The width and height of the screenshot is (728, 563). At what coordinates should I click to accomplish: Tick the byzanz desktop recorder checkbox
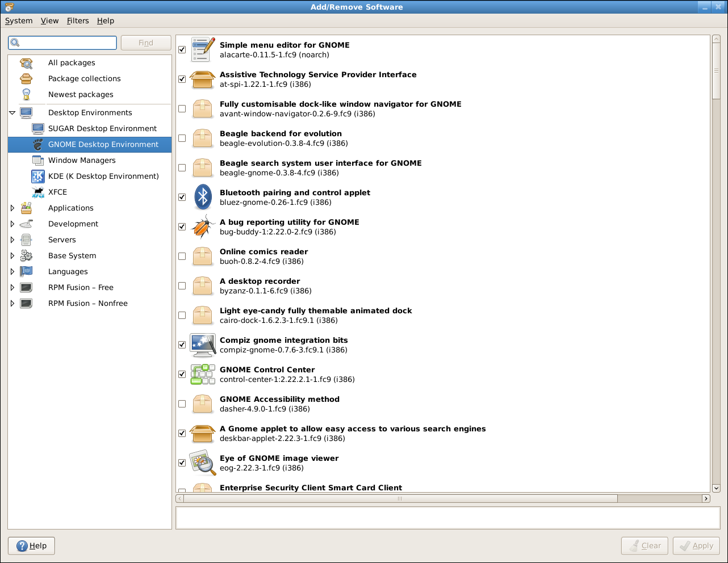tap(182, 285)
